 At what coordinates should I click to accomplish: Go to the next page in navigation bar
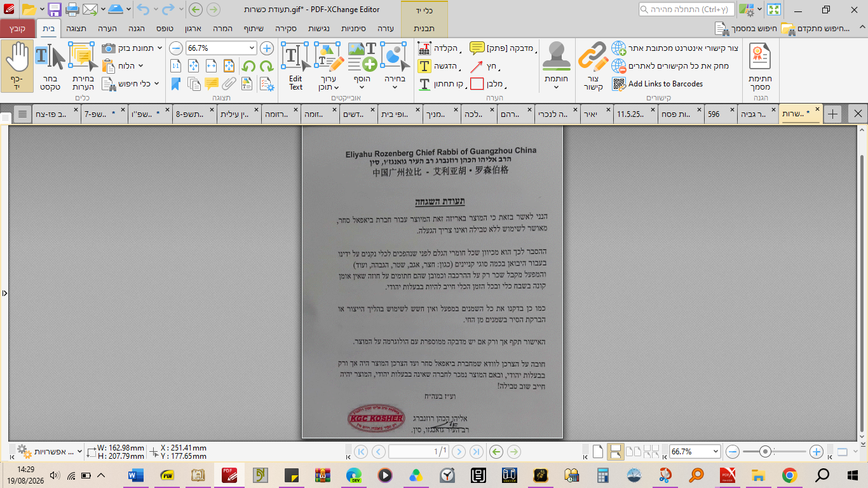tap(458, 452)
